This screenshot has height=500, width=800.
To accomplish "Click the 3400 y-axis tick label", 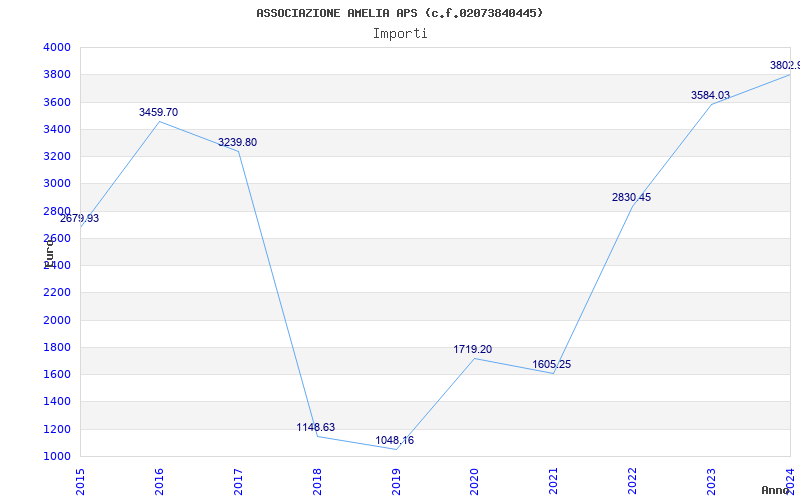I will click(x=56, y=129).
